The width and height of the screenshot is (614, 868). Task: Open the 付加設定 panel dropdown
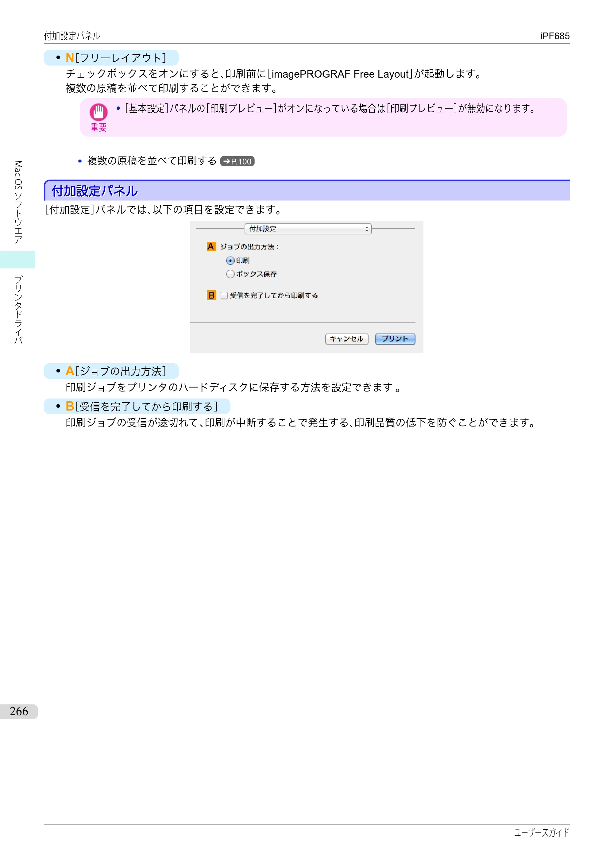tap(308, 229)
